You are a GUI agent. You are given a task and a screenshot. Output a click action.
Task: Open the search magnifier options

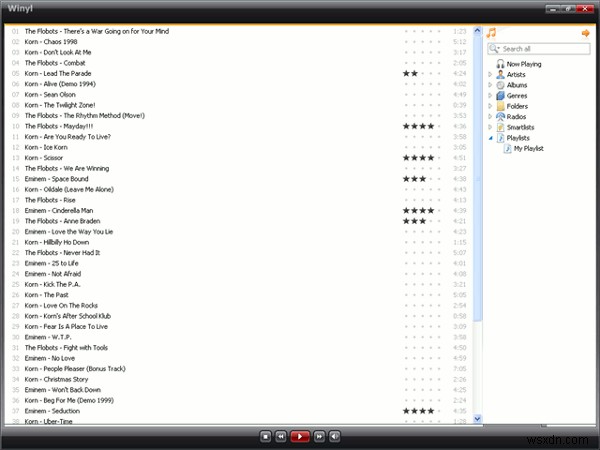point(494,49)
